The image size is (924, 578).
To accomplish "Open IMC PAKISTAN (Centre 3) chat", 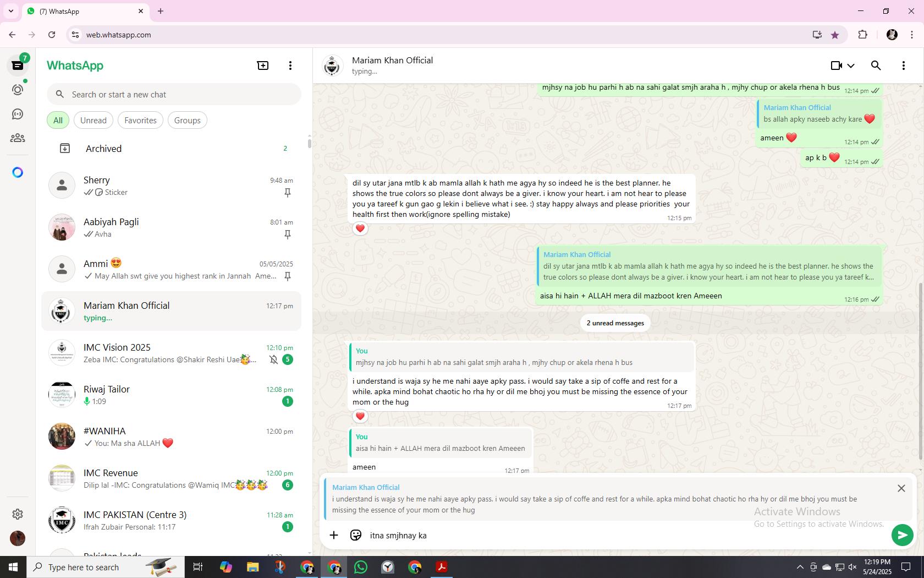I will click(172, 520).
